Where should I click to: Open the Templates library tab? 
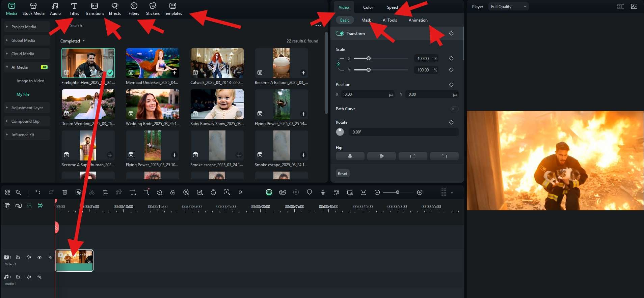(173, 9)
